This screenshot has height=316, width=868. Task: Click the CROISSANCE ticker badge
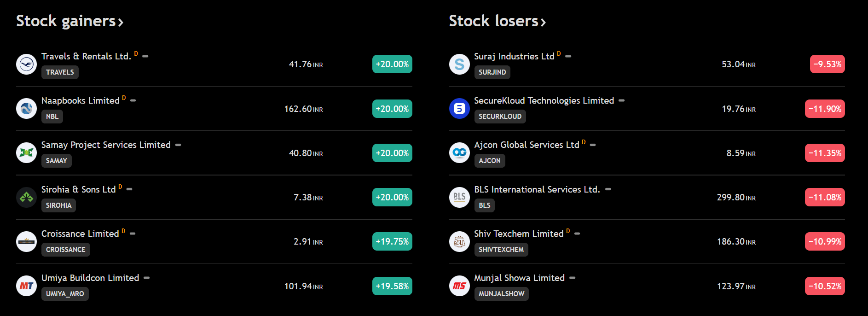[x=65, y=250]
